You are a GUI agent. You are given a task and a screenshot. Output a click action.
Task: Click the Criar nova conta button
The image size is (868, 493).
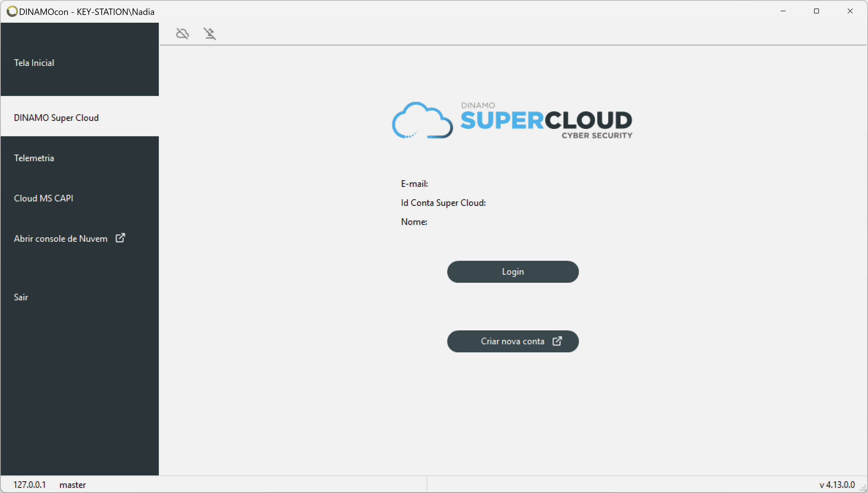coord(513,341)
